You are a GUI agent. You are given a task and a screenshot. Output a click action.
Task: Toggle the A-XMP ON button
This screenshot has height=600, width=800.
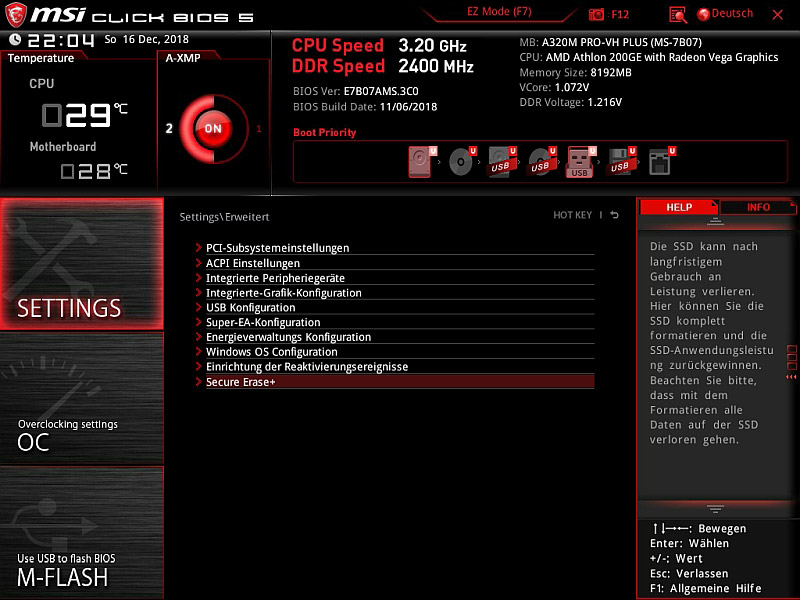[213, 129]
